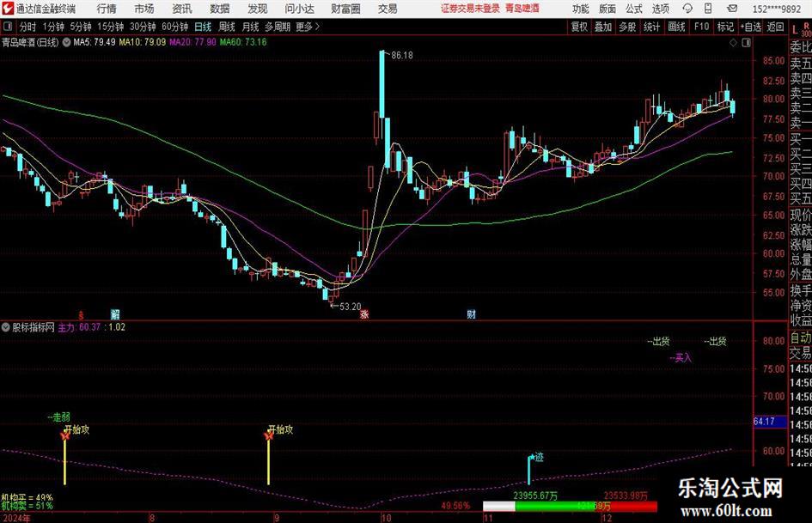
Task: Open the 版面 menu
Action: click(x=607, y=9)
